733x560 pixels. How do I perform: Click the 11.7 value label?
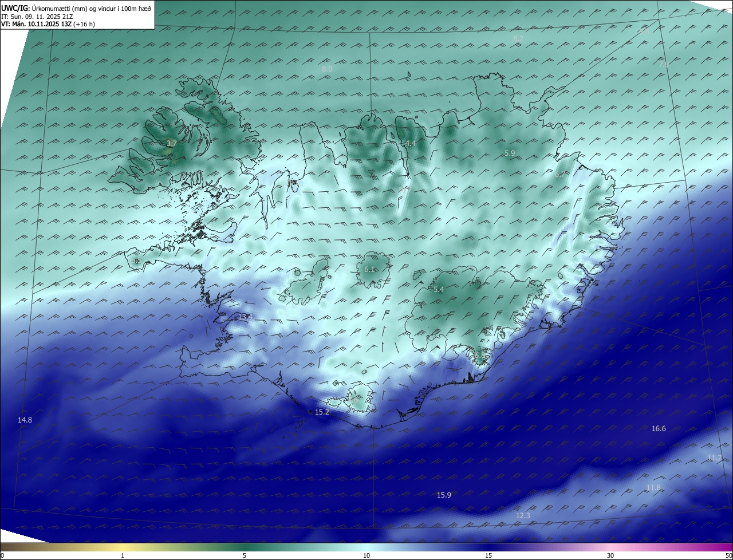[x=714, y=458]
